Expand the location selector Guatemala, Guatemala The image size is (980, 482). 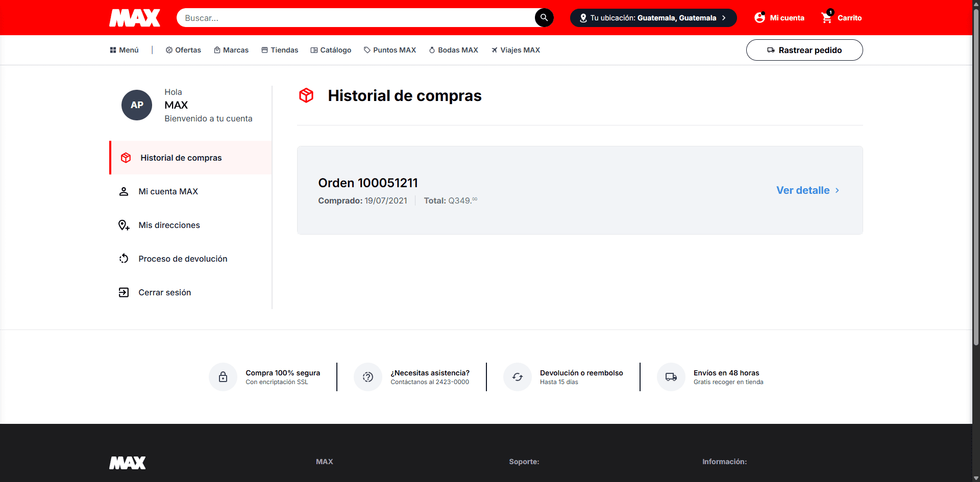[653, 18]
